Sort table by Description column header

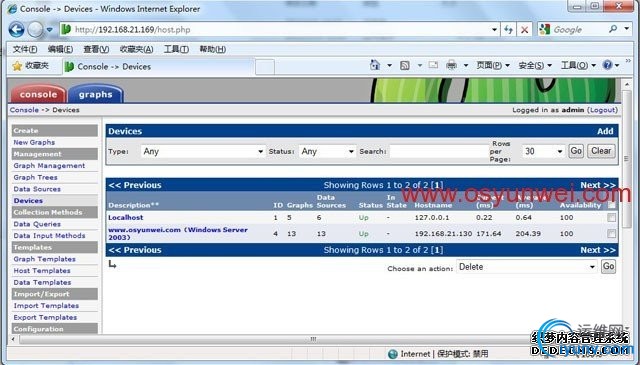[x=133, y=205]
